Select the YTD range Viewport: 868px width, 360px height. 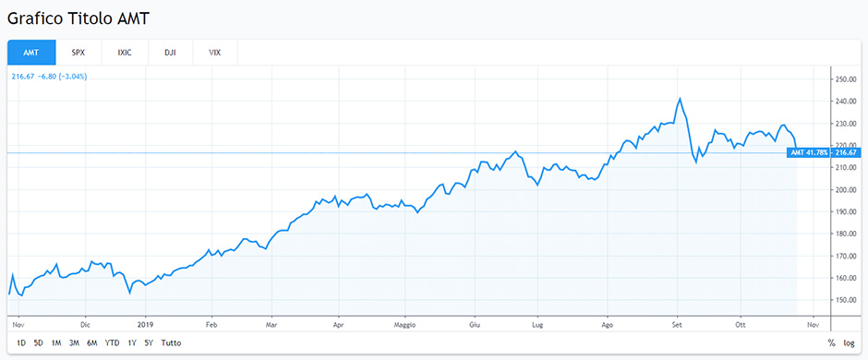tap(112, 342)
